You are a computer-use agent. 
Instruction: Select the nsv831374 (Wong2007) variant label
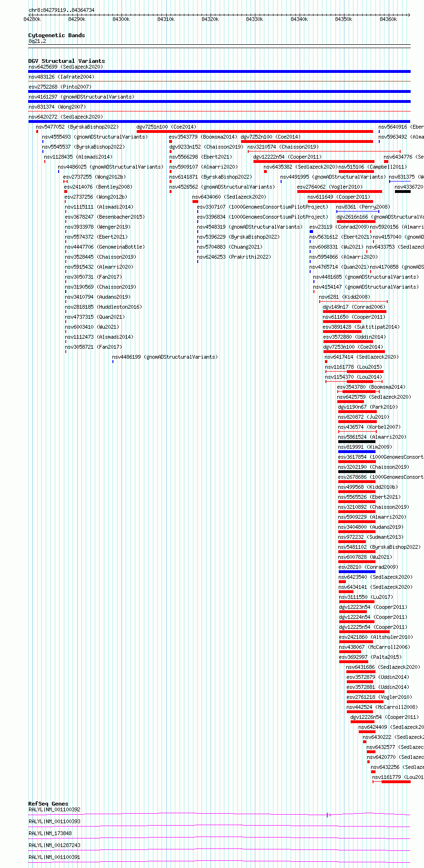coord(57,107)
